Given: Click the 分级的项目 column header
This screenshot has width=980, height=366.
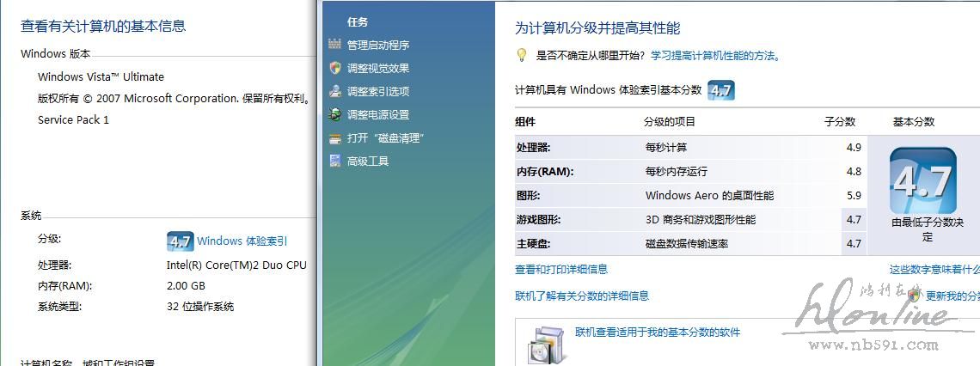Looking at the screenshot, I should click(670, 122).
